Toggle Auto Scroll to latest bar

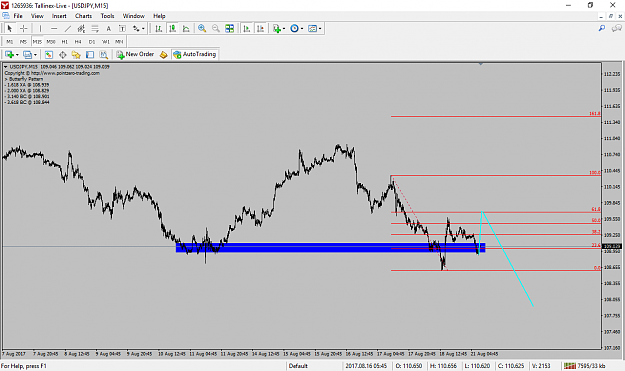point(247,28)
